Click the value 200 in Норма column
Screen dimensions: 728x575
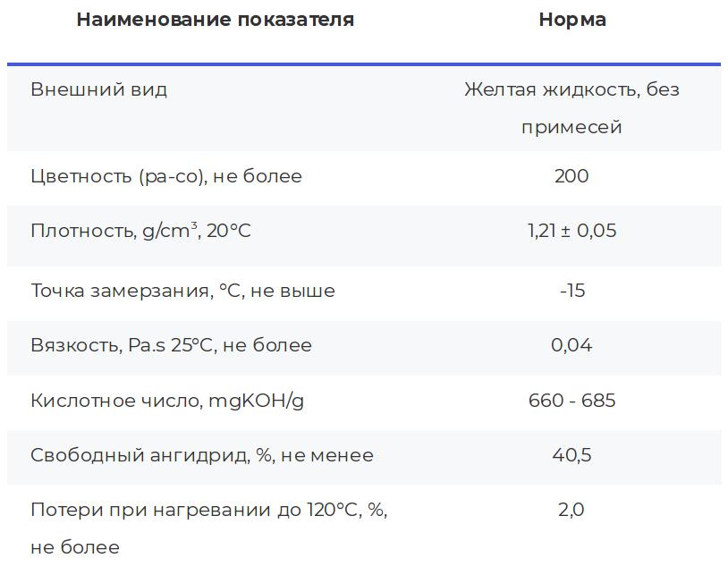tap(571, 176)
